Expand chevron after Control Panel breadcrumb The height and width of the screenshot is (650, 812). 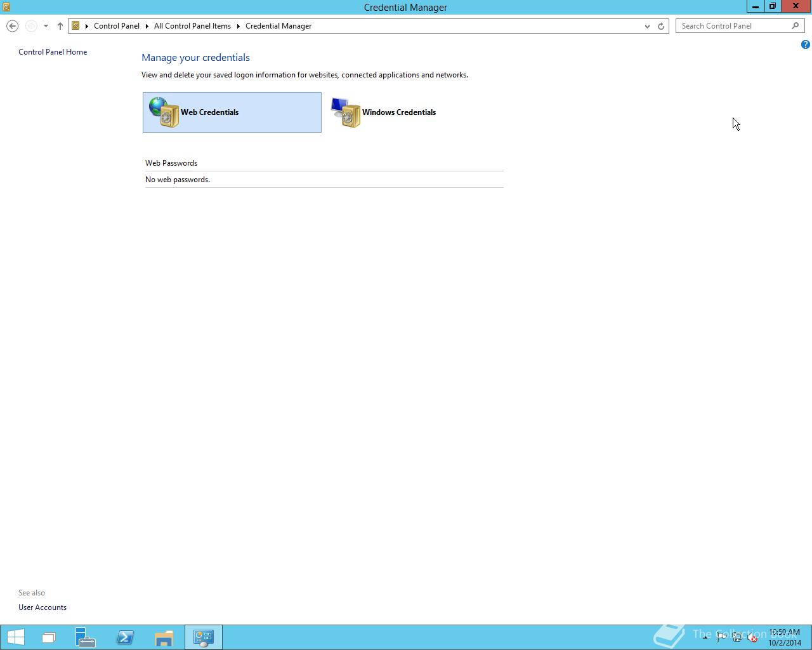[x=147, y=26]
